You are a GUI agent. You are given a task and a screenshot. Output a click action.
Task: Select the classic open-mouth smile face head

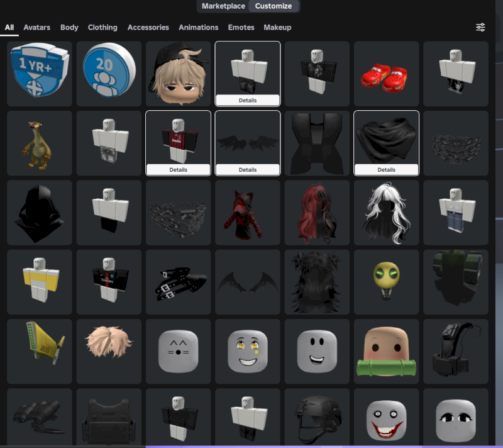317,351
